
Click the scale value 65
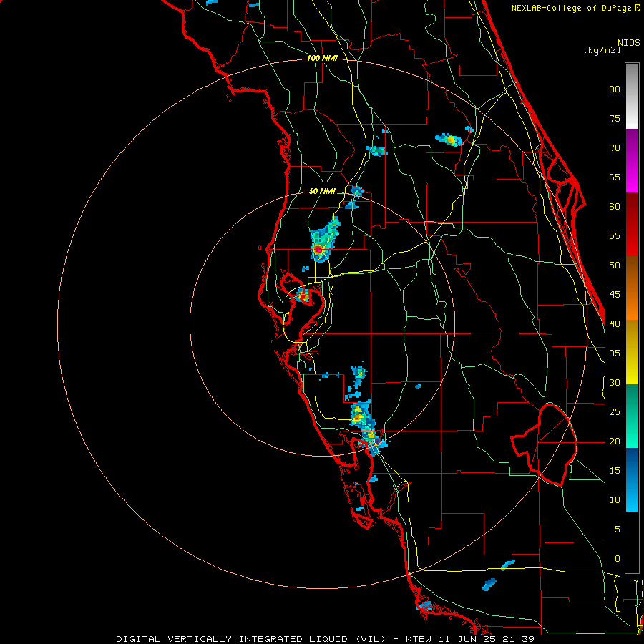pos(615,177)
